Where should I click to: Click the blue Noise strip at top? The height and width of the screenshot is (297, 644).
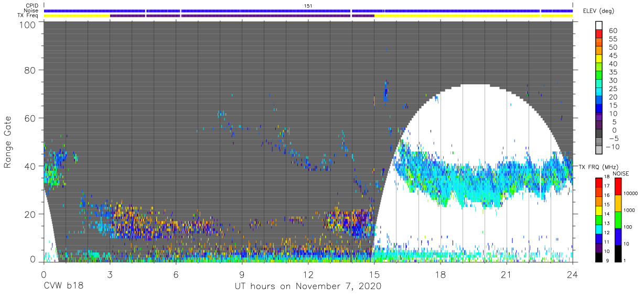point(308,10)
